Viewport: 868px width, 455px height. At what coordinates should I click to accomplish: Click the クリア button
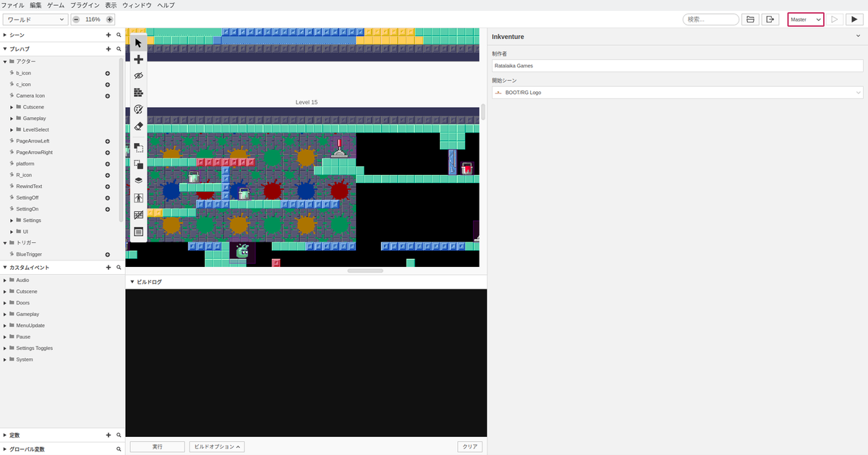click(470, 447)
